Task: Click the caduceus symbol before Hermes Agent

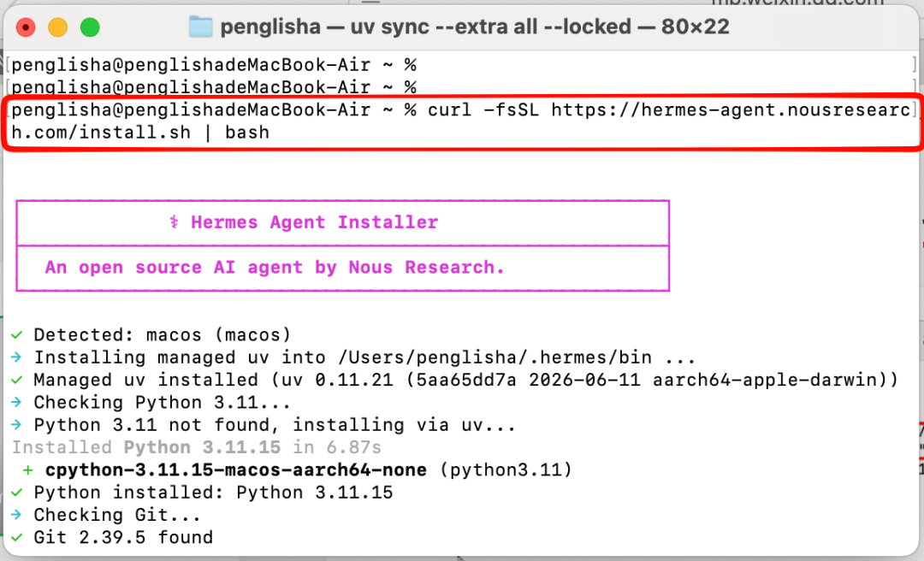Action: point(174,222)
